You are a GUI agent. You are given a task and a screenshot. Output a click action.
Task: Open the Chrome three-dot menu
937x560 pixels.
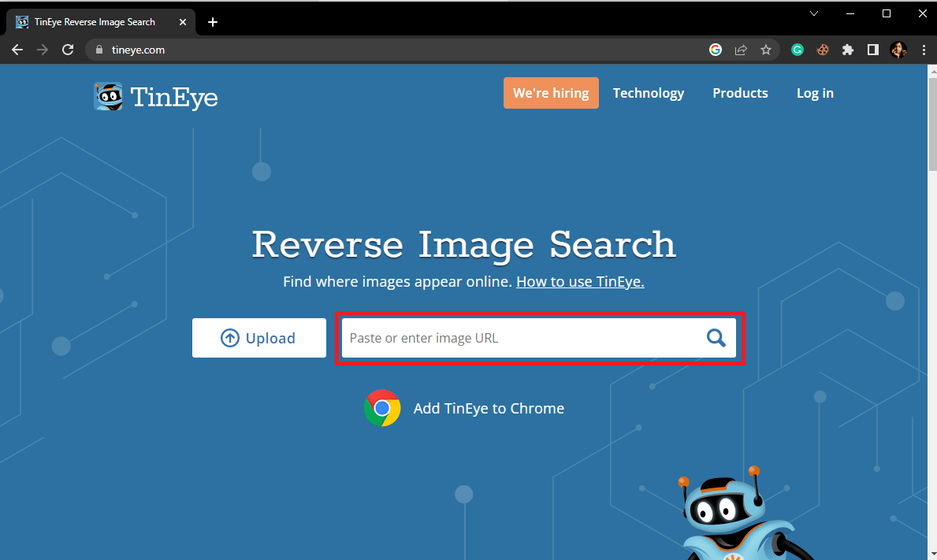924,50
